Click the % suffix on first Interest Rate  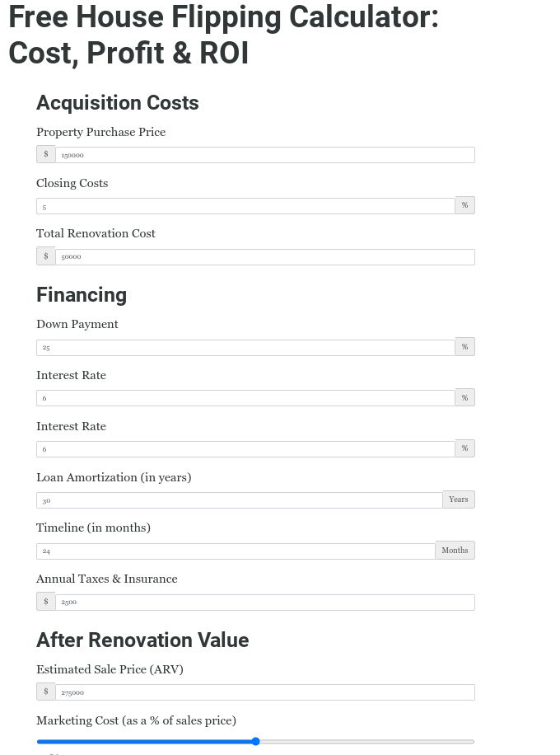coord(464,397)
